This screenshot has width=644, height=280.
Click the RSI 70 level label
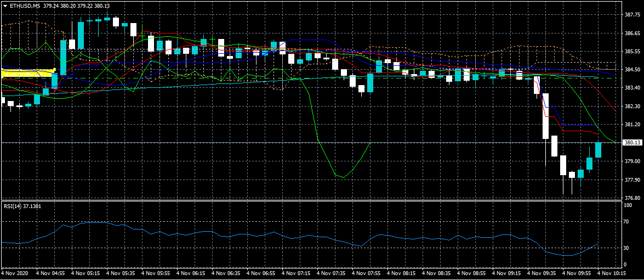627,222
